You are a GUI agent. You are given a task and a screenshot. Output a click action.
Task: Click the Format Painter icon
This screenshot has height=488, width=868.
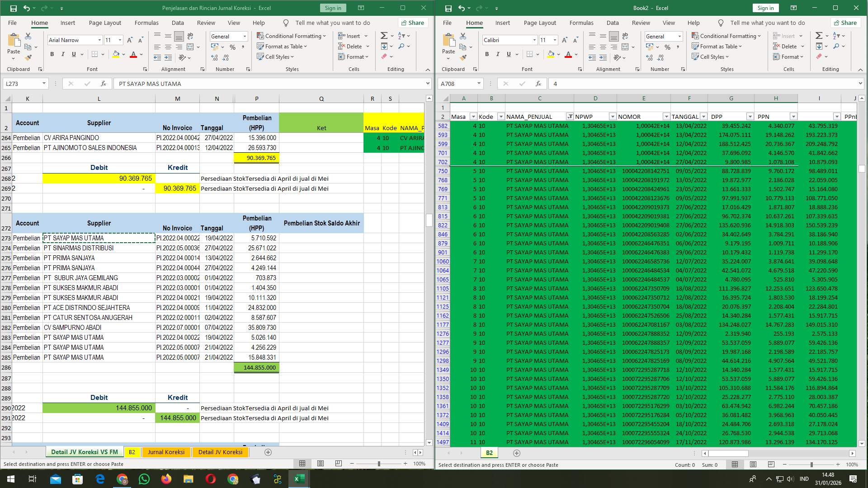[x=28, y=57]
